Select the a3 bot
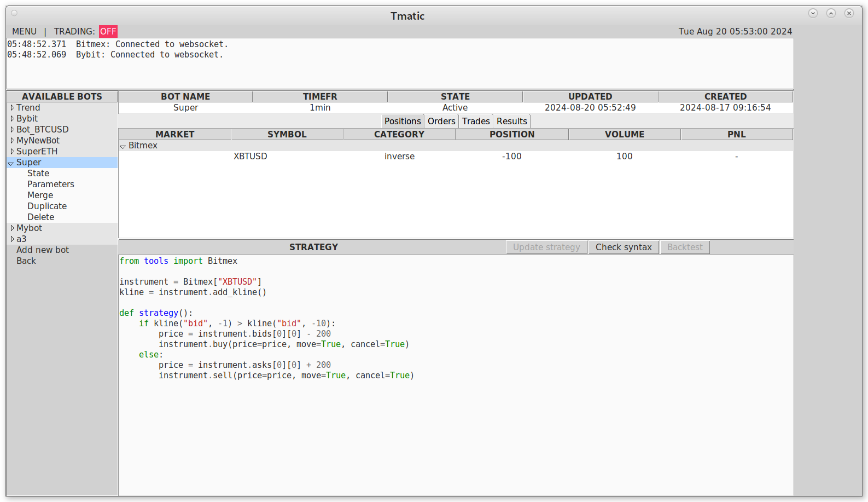The image size is (868, 502). tap(21, 239)
